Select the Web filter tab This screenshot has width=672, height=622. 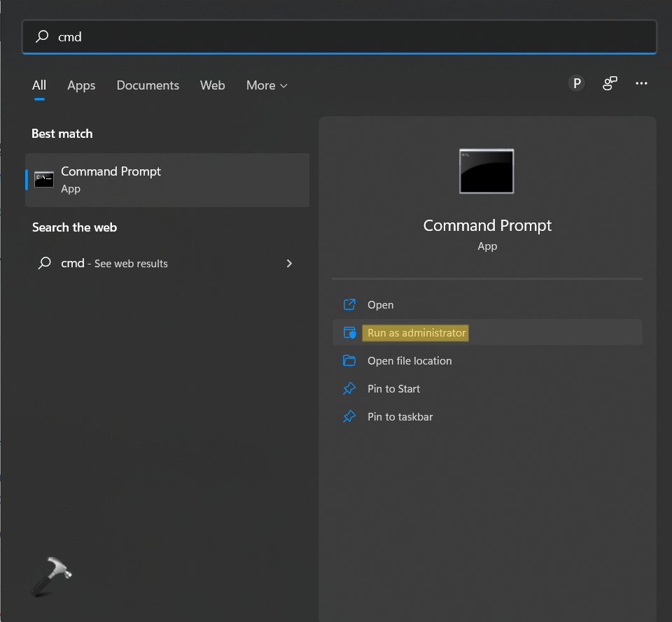click(x=212, y=85)
